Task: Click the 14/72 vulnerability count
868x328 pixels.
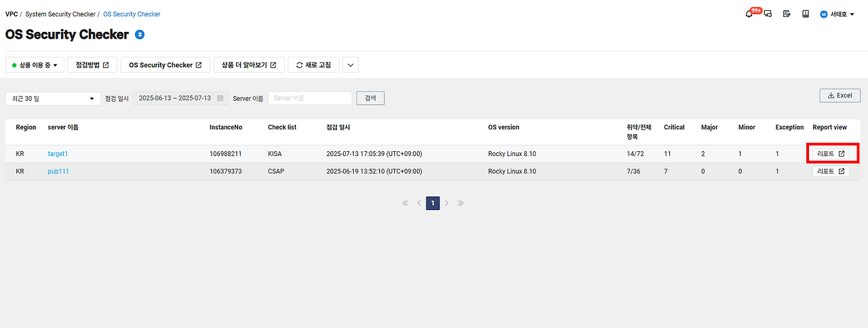Action: pos(635,154)
